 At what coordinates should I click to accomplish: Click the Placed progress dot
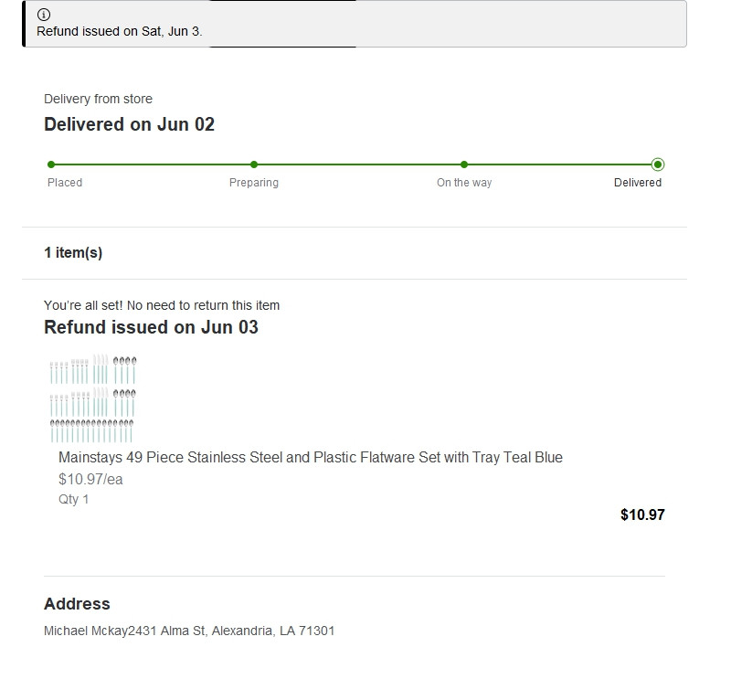click(x=51, y=164)
